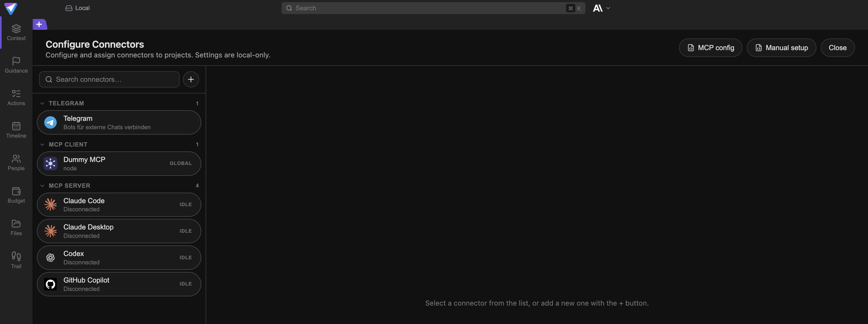The height and width of the screenshot is (324, 868).
Task: Close the Configure Connectors panel
Action: 837,48
